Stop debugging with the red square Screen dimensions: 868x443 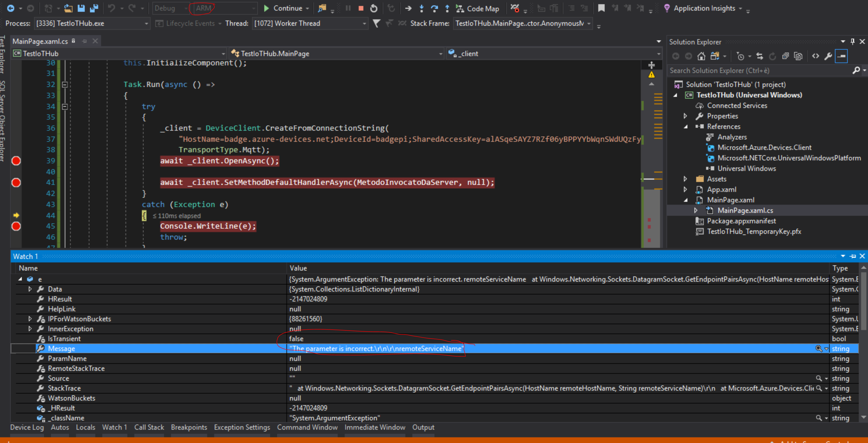pyautogui.click(x=361, y=8)
